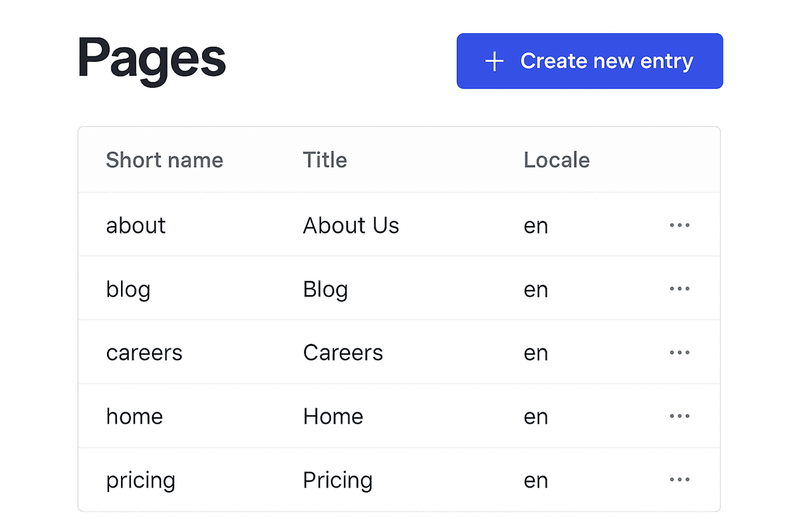Screen dimensions: 798x532
Task: Open the About Us title entry
Action: click(351, 225)
